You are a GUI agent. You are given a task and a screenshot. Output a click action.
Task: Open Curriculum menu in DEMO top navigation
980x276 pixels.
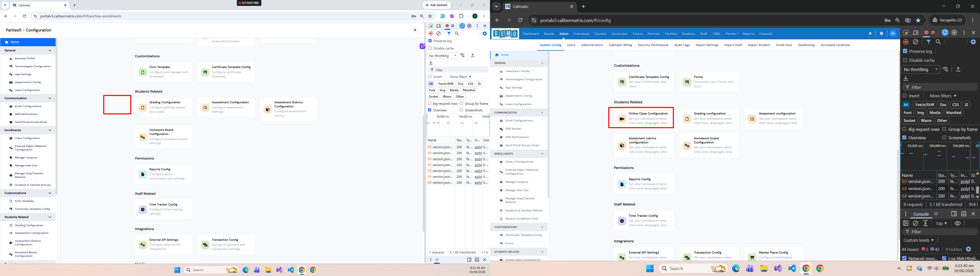point(619,34)
